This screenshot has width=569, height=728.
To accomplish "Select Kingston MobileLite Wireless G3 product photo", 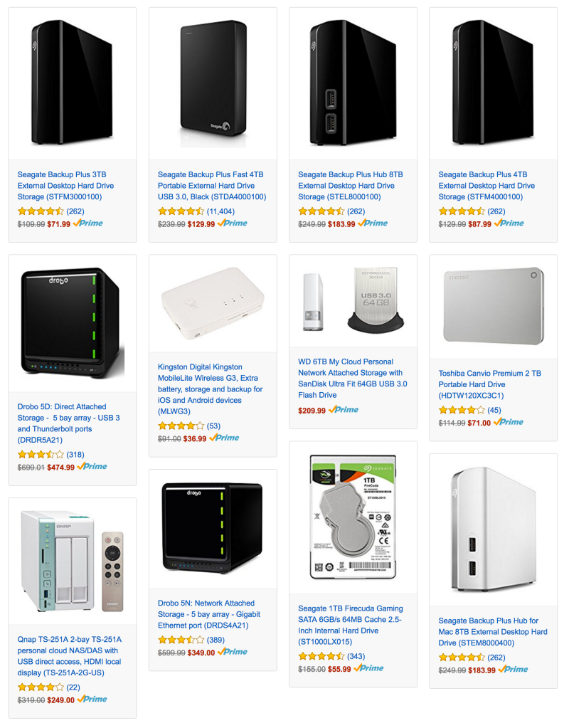I will [x=213, y=302].
